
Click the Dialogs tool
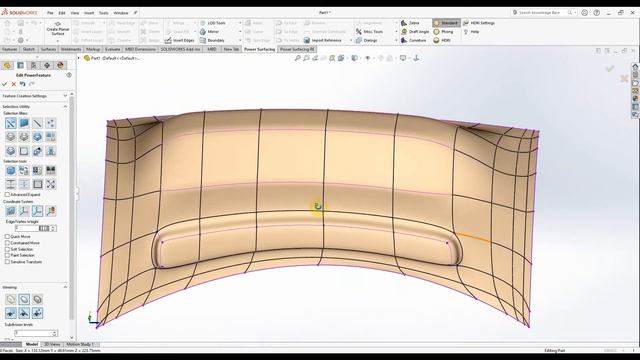click(367, 40)
